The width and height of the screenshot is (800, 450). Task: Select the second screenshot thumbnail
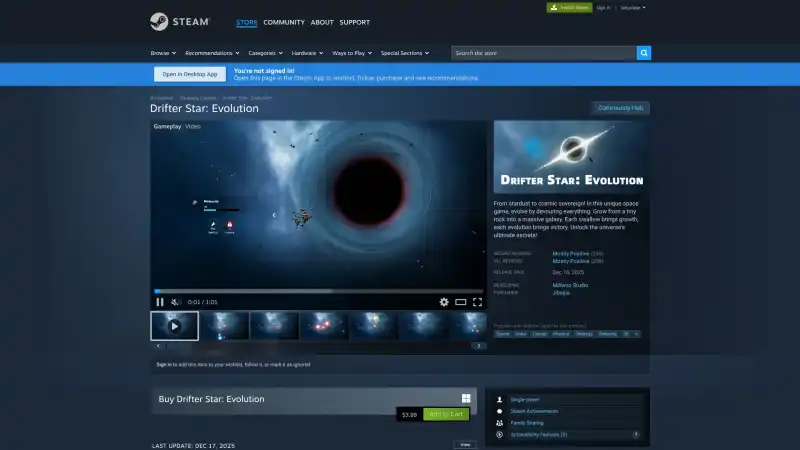point(224,326)
